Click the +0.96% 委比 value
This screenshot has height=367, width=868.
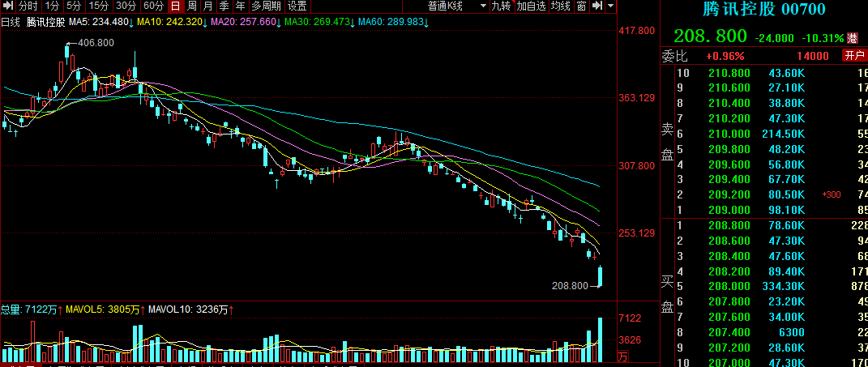[x=725, y=56]
